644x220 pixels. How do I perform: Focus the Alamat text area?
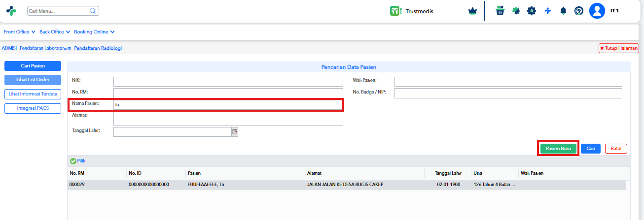228,119
